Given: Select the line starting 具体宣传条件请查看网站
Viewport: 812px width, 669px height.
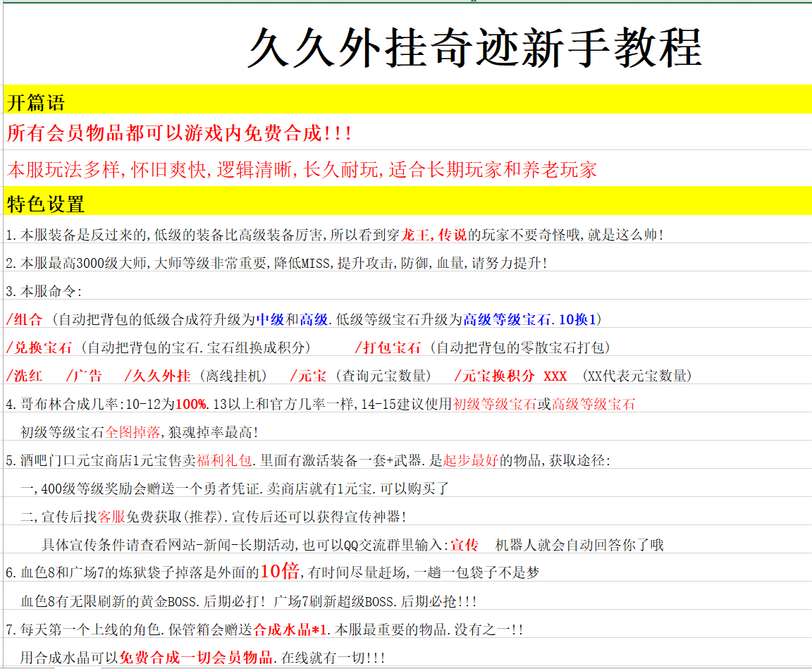Looking at the screenshot, I should [352, 545].
